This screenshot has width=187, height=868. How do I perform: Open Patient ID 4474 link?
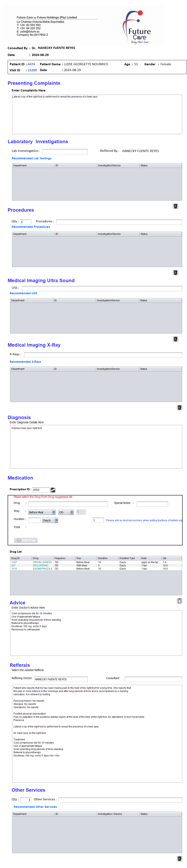coord(31,64)
